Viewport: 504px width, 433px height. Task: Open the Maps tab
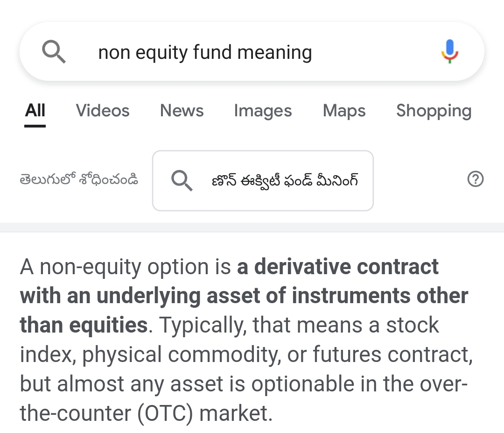coord(344,111)
